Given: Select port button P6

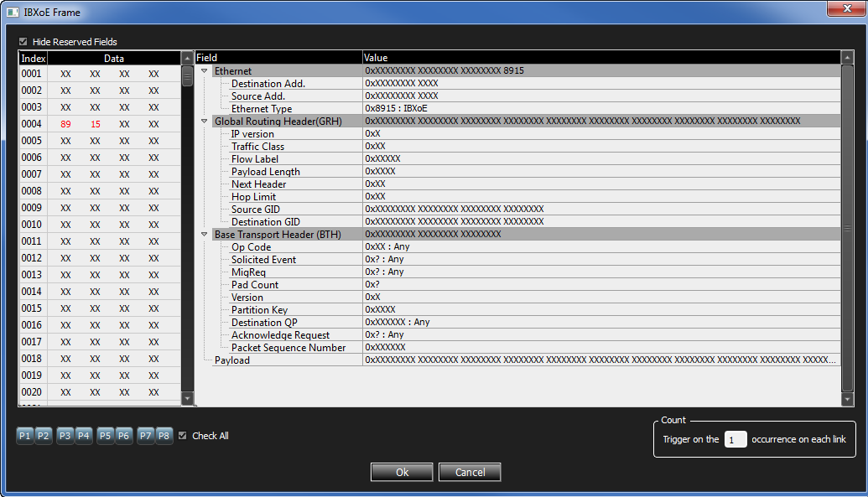Looking at the screenshot, I should click(123, 436).
